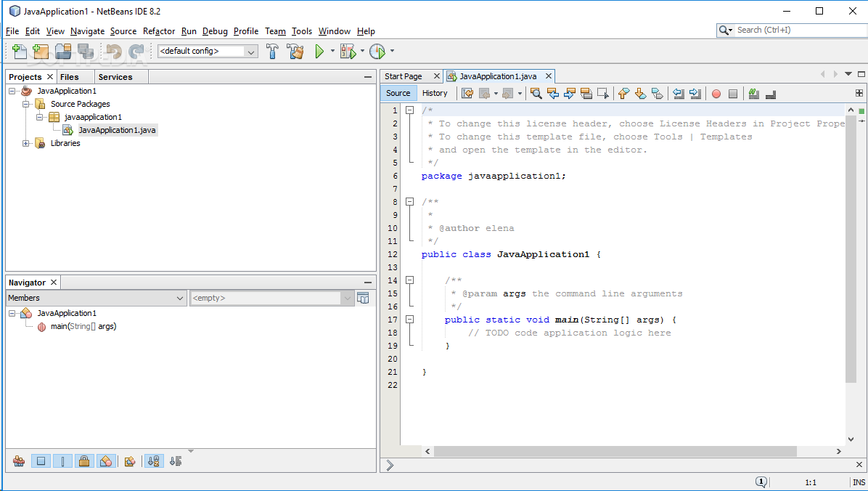
Task: Collapse the javaapplication1 package node
Action: 39,118
